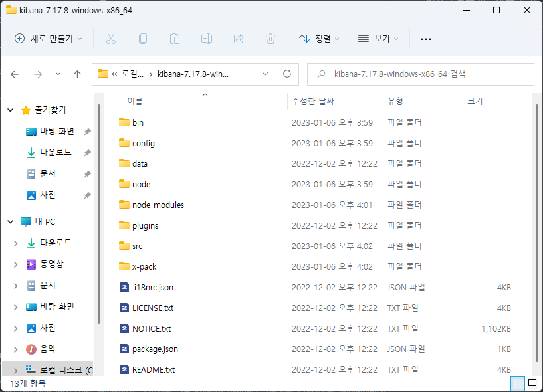This screenshot has width=543, height=392.
Task: Click the Copy icon in toolbar
Action: pyautogui.click(x=143, y=39)
